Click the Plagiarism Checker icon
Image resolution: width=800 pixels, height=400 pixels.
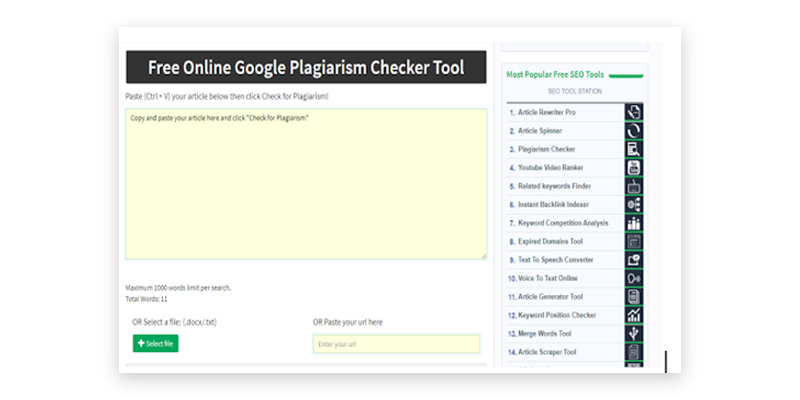[x=634, y=149]
